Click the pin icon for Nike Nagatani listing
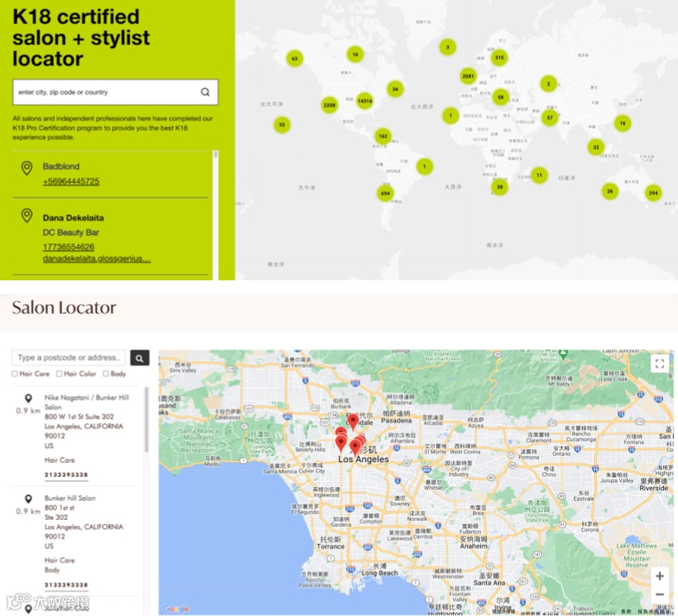Screen dimensions: 678x616 coord(29,398)
